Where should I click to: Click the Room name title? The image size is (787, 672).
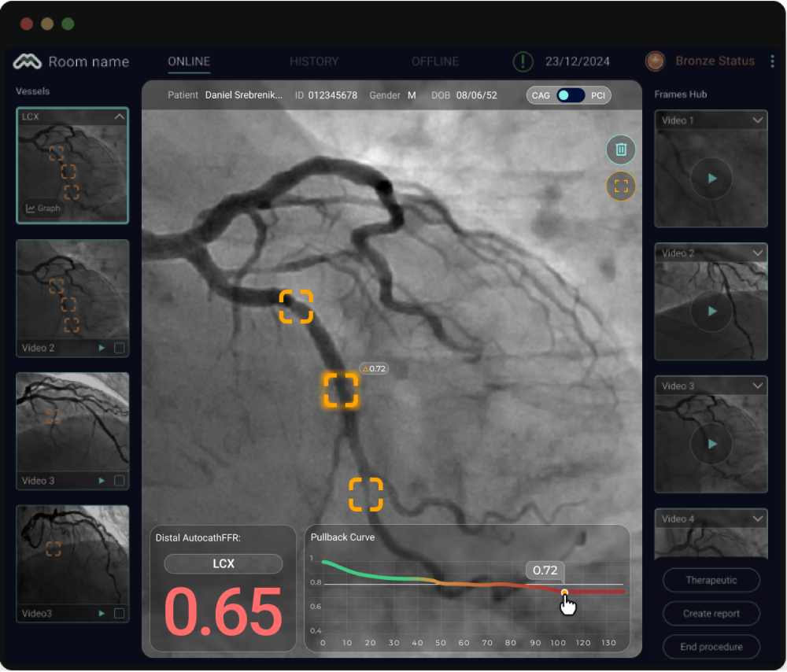click(x=89, y=61)
